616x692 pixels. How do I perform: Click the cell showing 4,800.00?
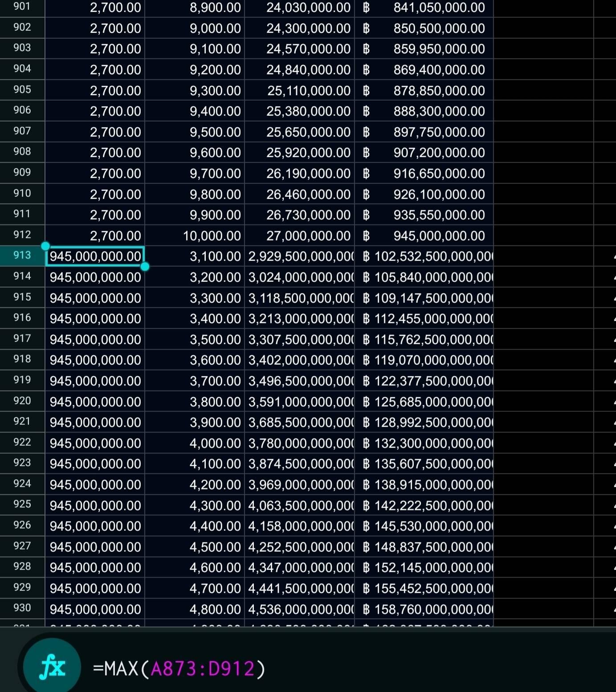[x=195, y=609]
